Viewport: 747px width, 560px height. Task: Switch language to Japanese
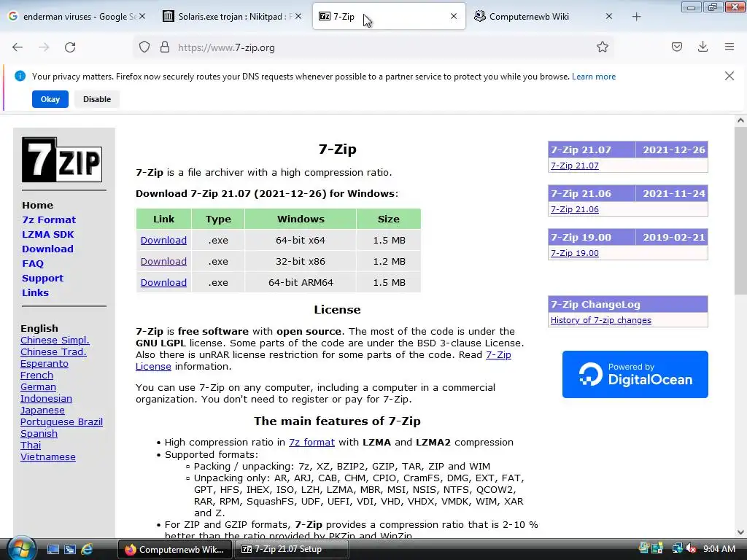pos(42,411)
